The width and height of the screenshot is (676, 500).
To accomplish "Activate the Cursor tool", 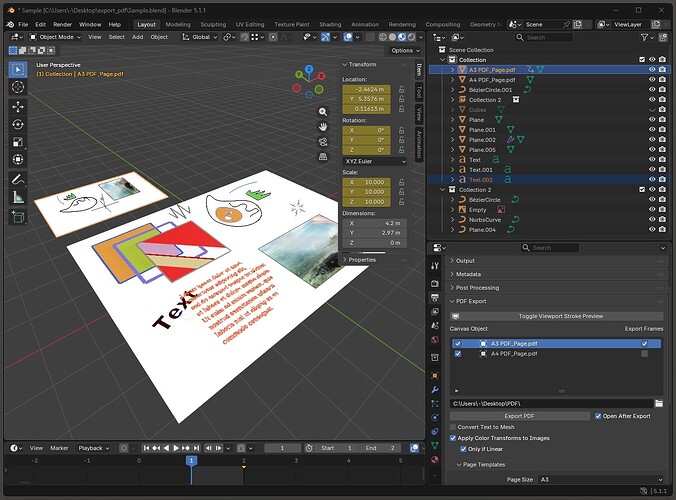I will coord(18,87).
